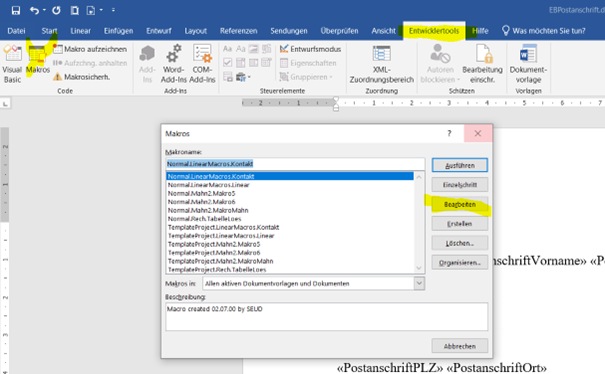
Task: Click the Beschreibung text area
Action: click(326, 317)
